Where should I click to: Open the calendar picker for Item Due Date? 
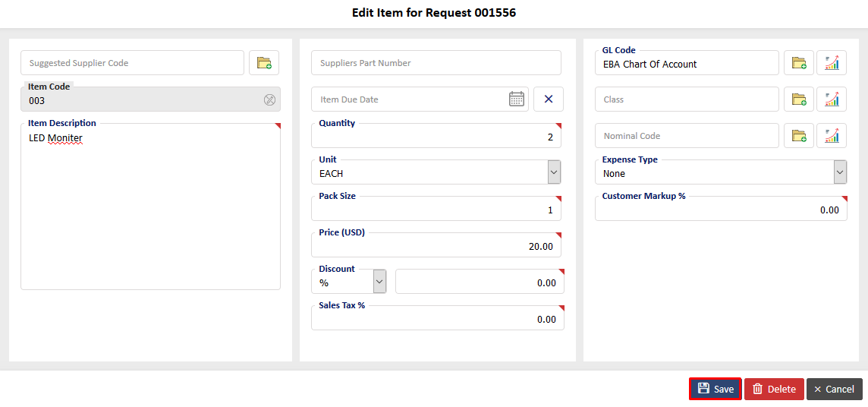point(516,99)
